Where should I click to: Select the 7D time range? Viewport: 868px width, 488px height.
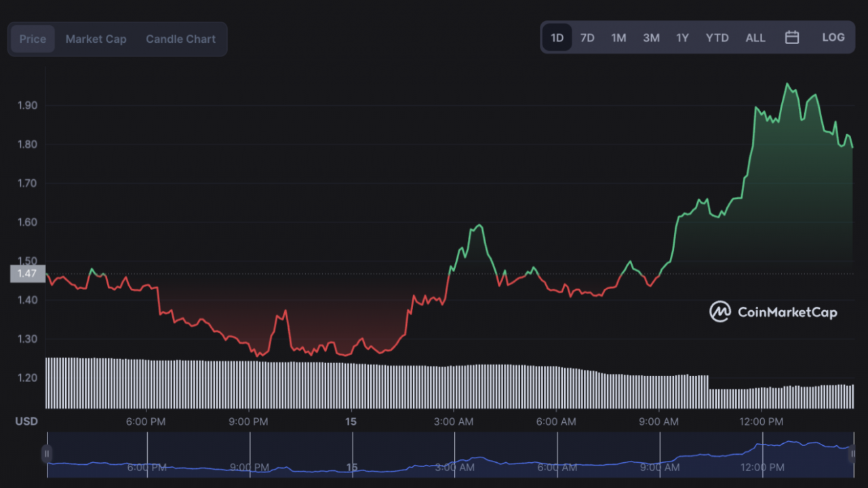coord(587,38)
